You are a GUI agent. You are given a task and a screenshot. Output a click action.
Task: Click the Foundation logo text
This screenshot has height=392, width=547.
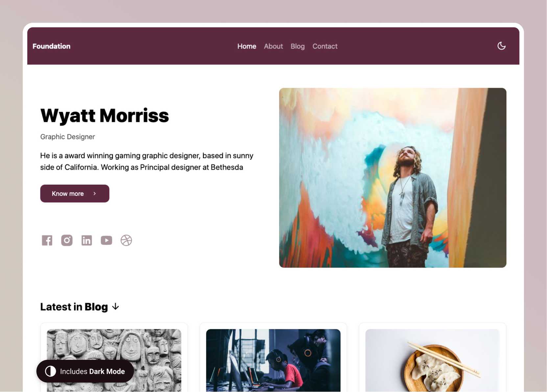click(51, 46)
